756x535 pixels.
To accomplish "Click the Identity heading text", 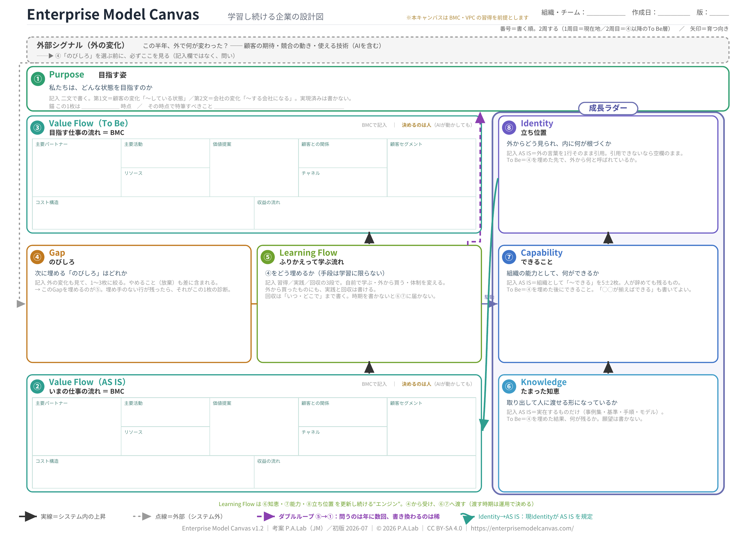I will (x=537, y=123).
